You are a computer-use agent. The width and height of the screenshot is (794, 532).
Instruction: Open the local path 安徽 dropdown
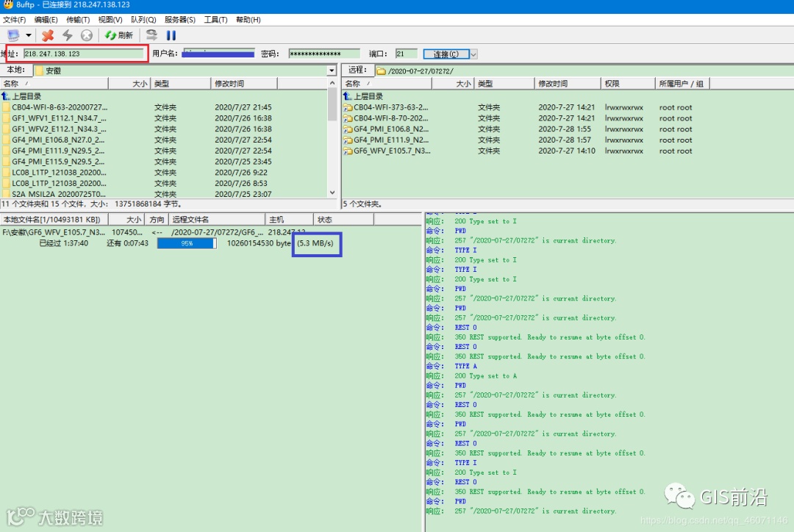tap(332, 71)
